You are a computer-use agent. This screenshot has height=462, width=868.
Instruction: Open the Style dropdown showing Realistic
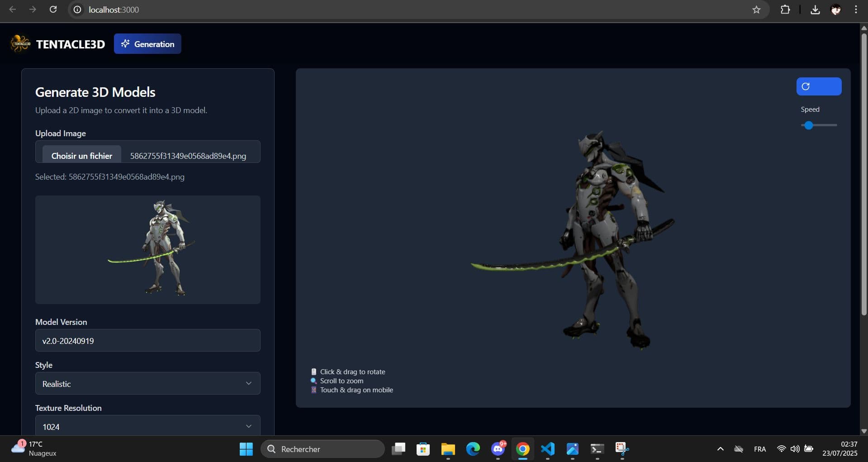(x=147, y=383)
